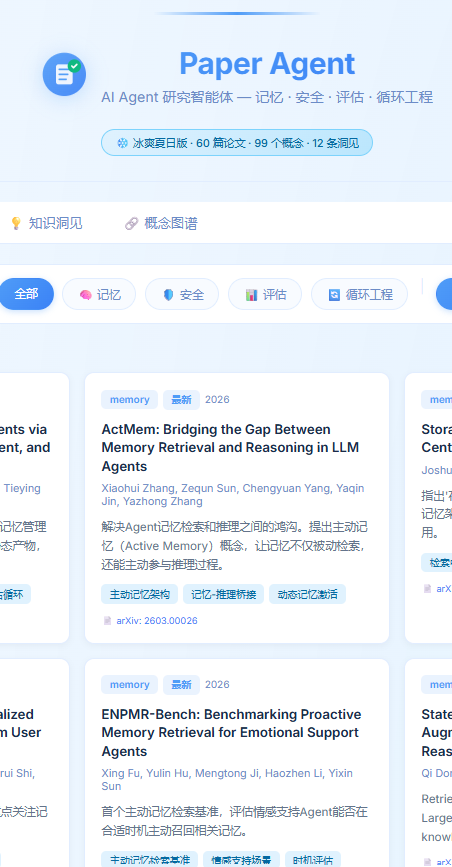452x867 pixels.
Task: Click the 动态记忆激活 concept tag
Action: [x=308, y=594]
